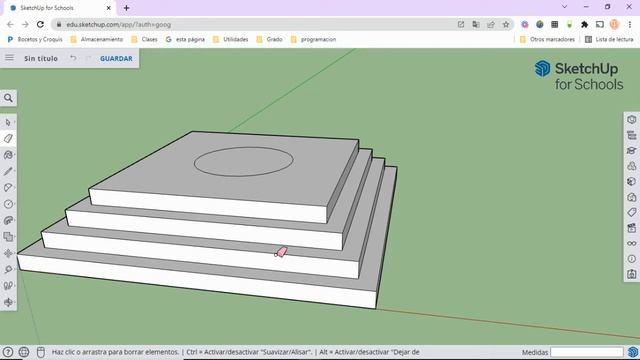
Task: Select the Push/Pull tool
Action: click(x=8, y=220)
